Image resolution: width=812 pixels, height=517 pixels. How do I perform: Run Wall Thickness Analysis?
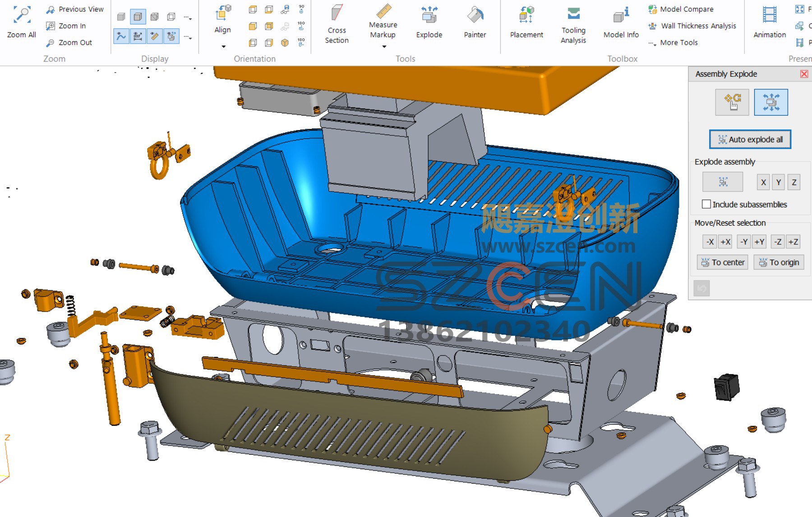pos(692,26)
